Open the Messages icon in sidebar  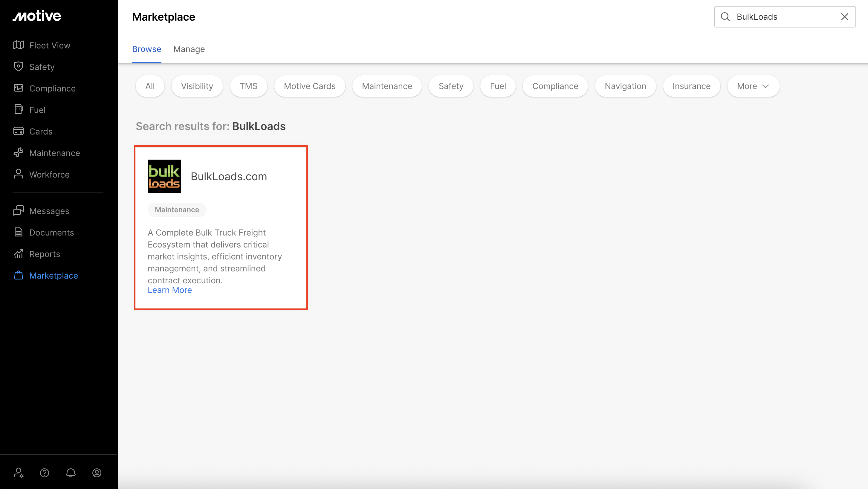(18, 211)
